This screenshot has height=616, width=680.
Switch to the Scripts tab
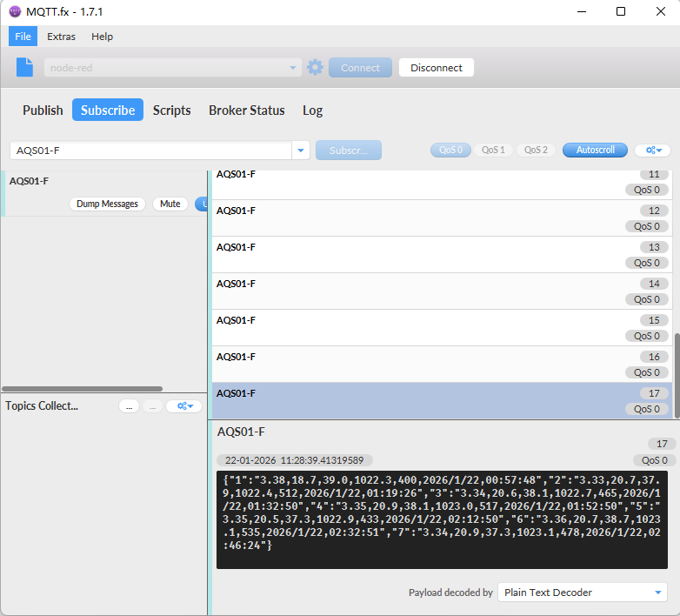[x=171, y=110]
